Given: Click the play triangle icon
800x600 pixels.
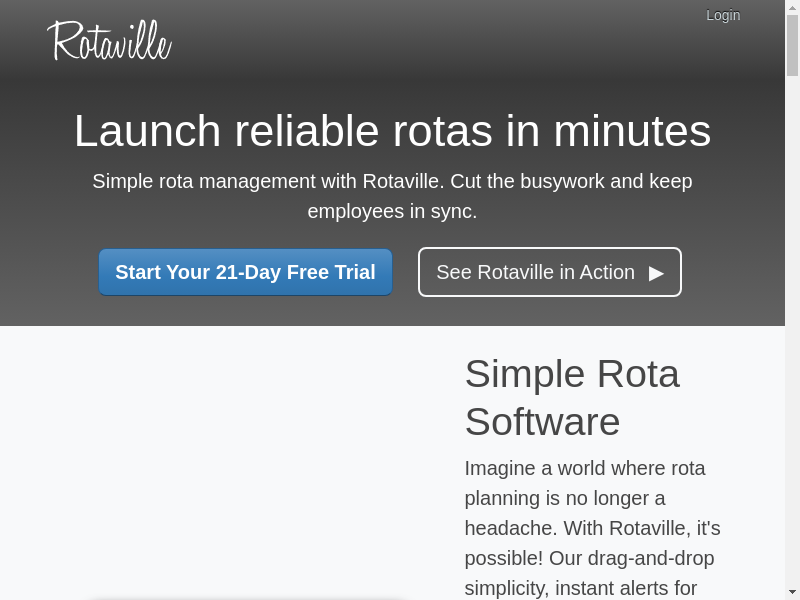Looking at the screenshot, I should (656, 273).
